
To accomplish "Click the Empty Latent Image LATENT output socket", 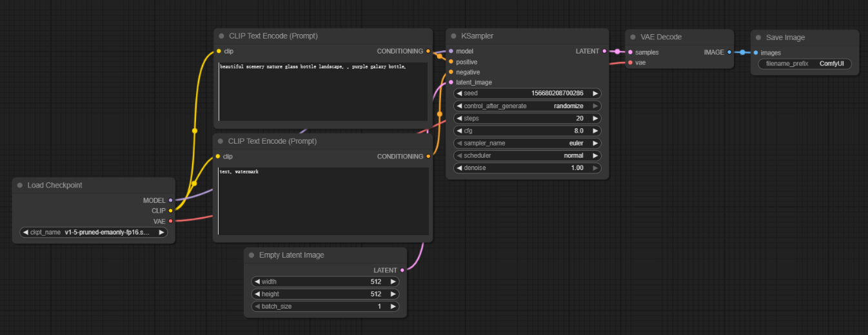I will point(402,271).
